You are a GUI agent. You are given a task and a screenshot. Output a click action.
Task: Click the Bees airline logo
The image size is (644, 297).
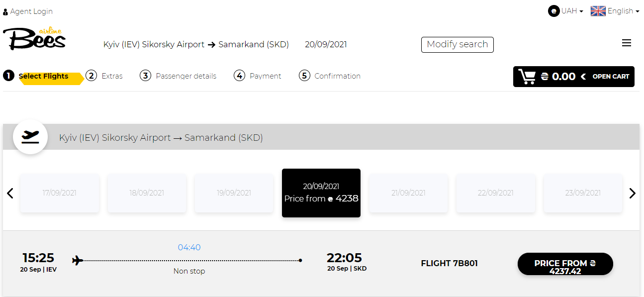34,39
